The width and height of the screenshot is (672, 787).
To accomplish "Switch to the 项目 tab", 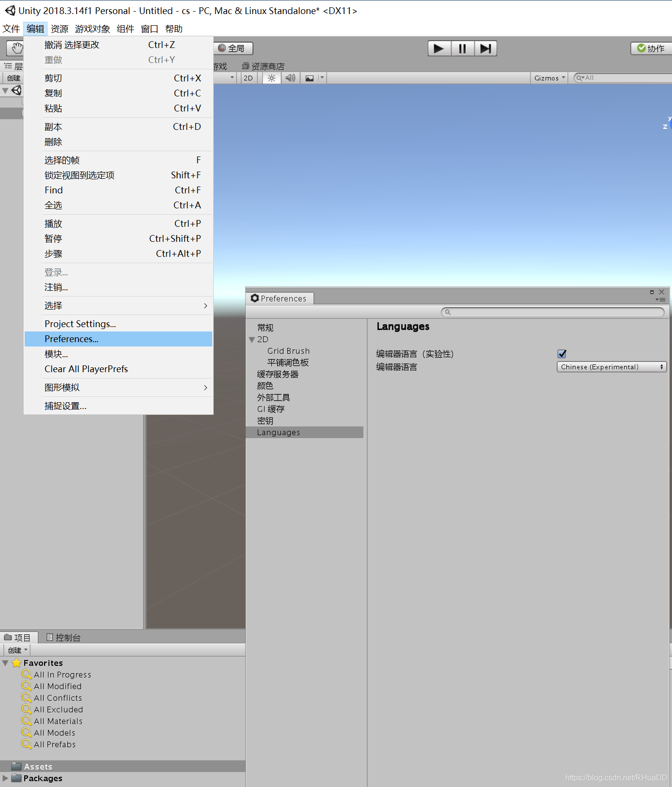I will [x=17, y=637].
